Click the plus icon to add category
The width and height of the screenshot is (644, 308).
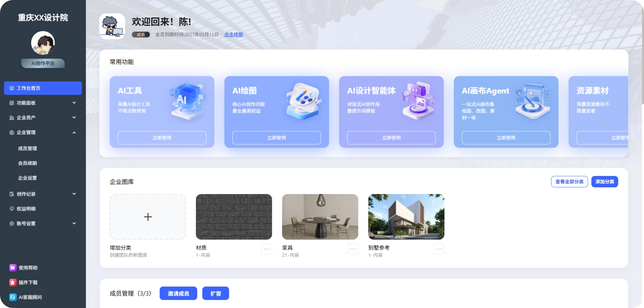pyautogui.click(x=148, y=217)
